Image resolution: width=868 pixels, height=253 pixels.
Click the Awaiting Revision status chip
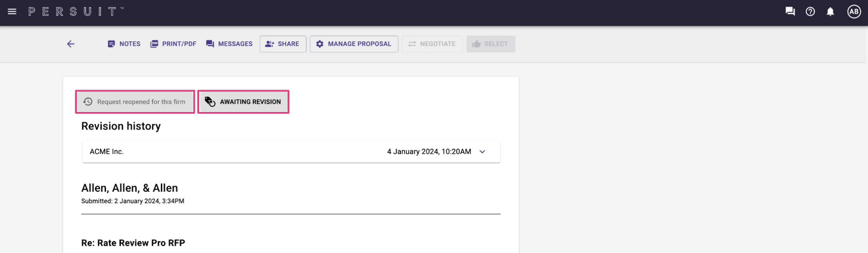coord(243,102)
